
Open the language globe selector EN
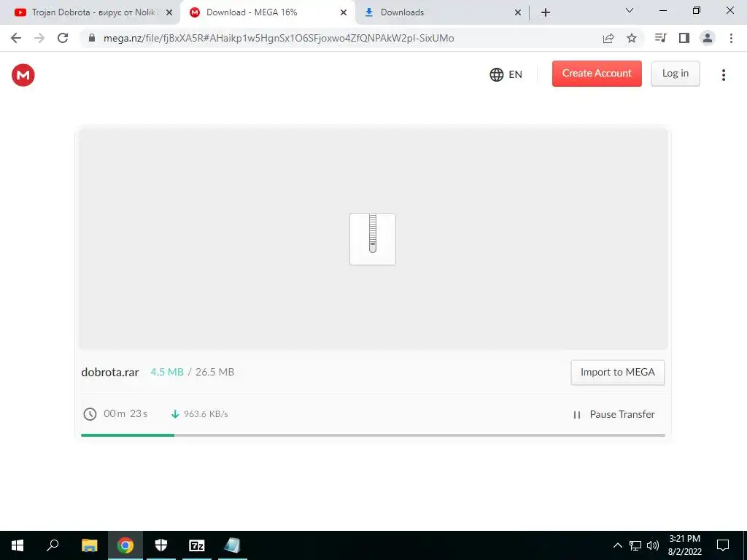506,74
